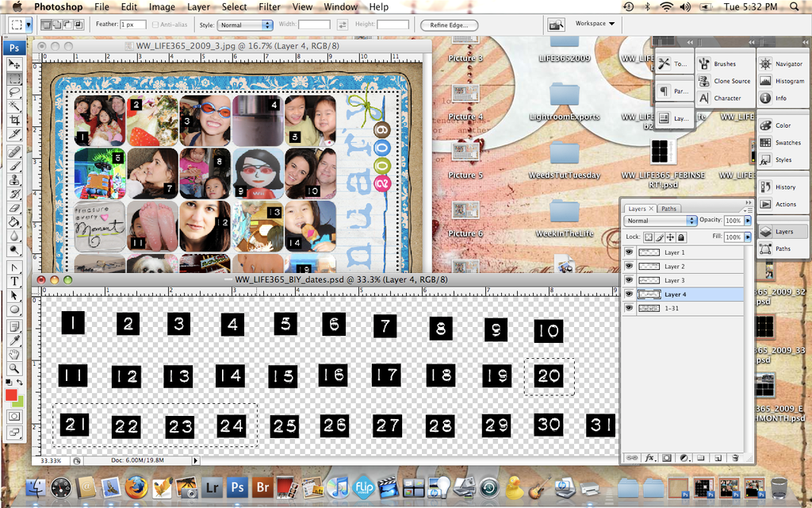Hide Layer 1 with eye icon
Viewport: 812px width, 508px height.
[x=629, y=252]
